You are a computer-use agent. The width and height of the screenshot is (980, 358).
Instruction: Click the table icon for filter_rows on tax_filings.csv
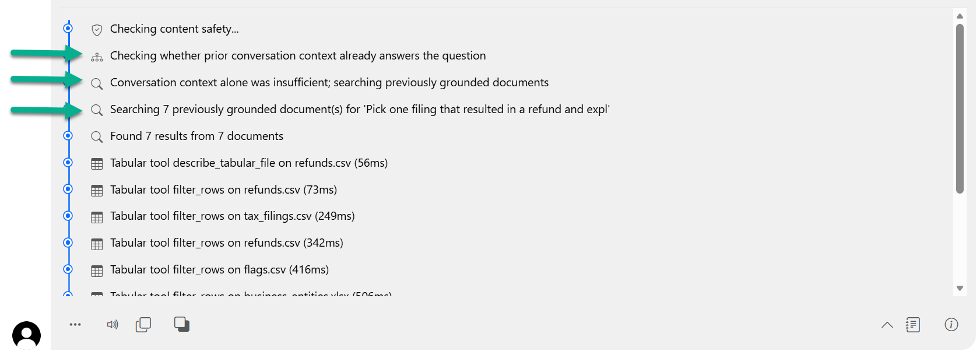[97, 216]
